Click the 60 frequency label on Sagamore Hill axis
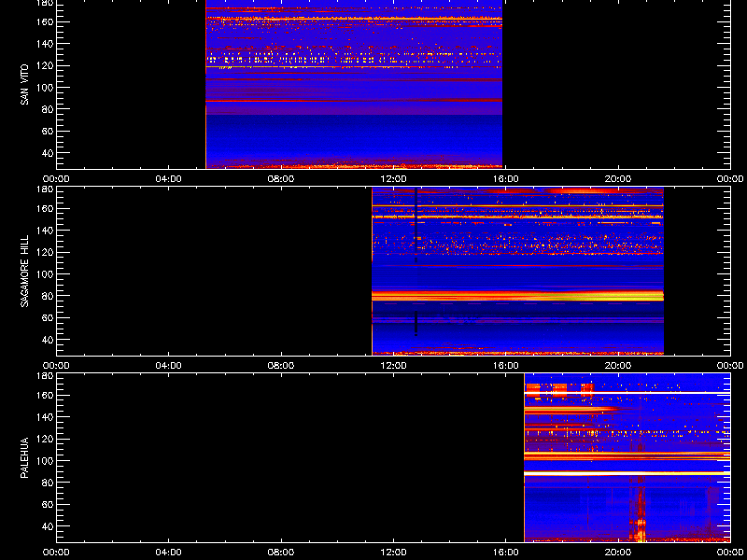The height and width of the screenshot is (560, 747). pyautogui.click(x=48, y=317)
